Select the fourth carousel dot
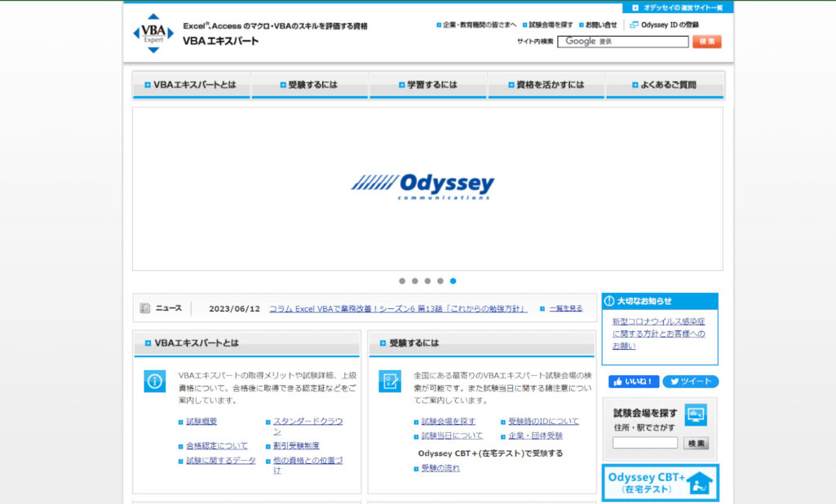 pos(440,281)
